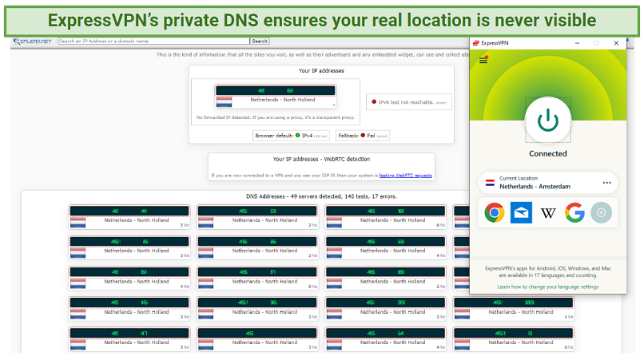Click the 'Your IP addresses - WebRTC detection' heading

tap(321, 160)
